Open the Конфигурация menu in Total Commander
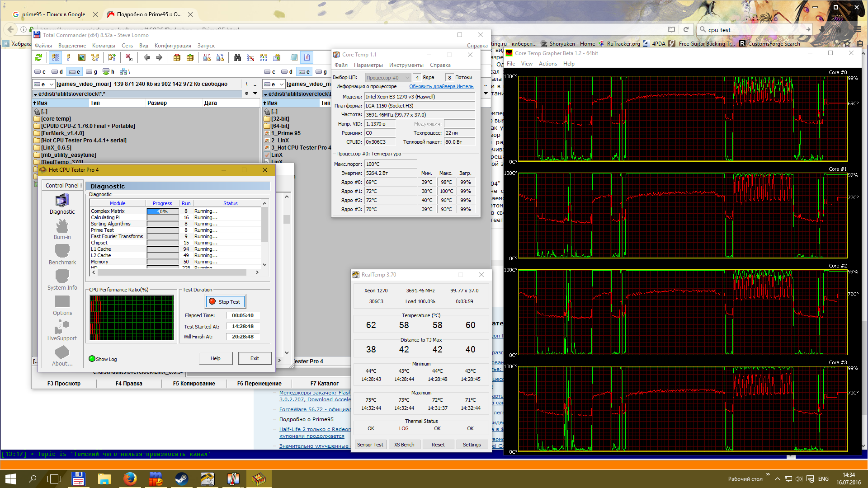The width and height of the screenshot is (868, 488). [x=173, y=46]
